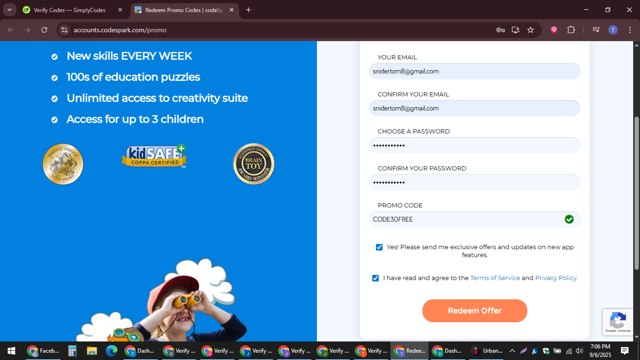This screenshot has height=360, width=640.
Task: Click the browser back arrow
Action: point(11,30)
